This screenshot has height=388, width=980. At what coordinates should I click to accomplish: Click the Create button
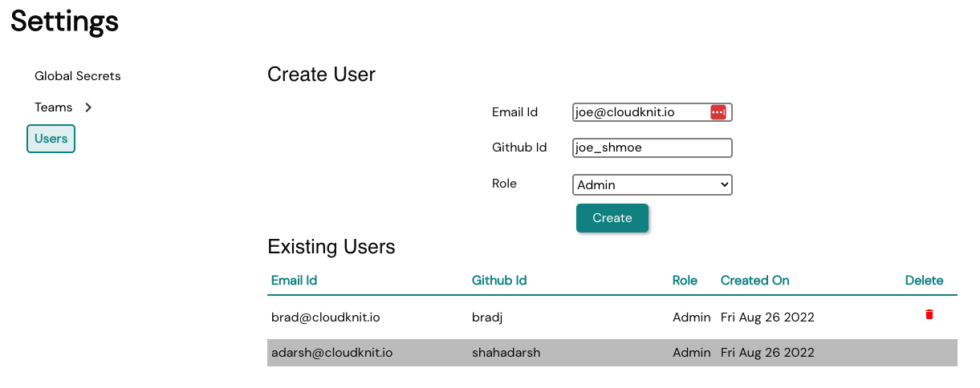point(612,218)
